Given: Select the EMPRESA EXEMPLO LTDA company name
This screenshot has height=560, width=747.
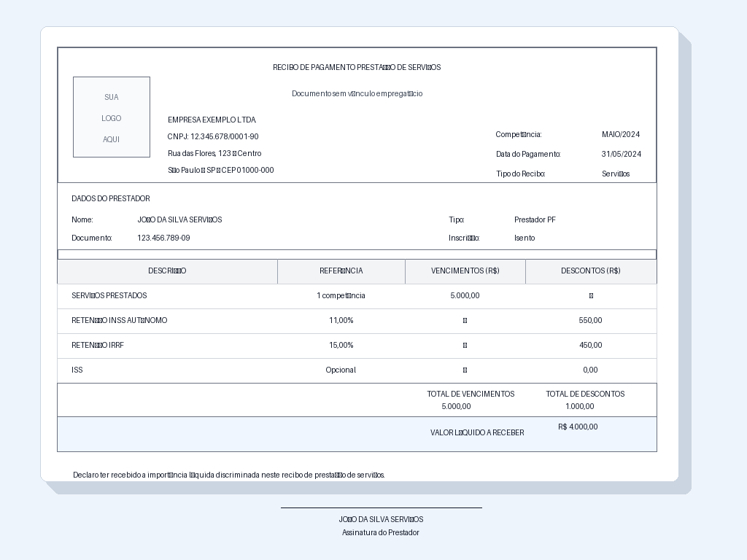Looking at the screenshot, I should [212, 120].
